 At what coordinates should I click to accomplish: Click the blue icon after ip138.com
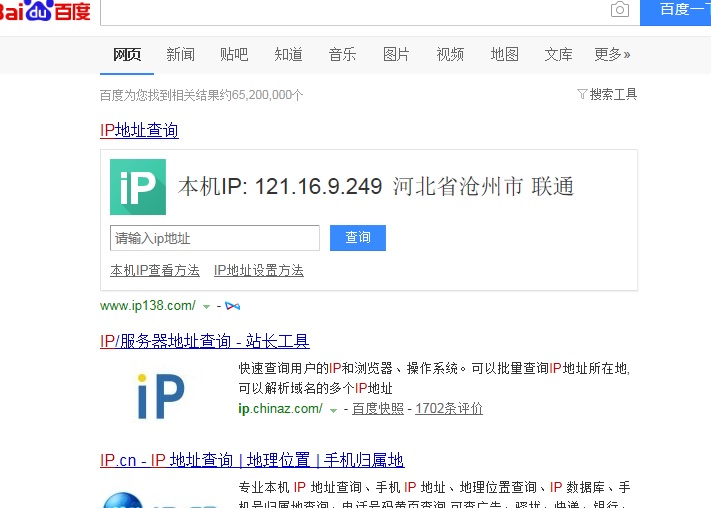232,305
